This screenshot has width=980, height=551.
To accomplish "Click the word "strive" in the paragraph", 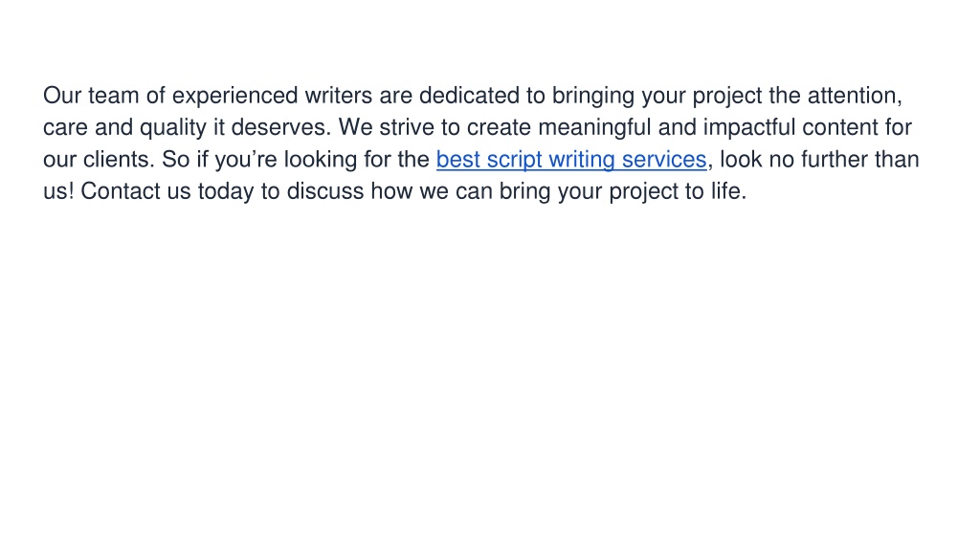I will pyautogui.click(x=407, y=127).
